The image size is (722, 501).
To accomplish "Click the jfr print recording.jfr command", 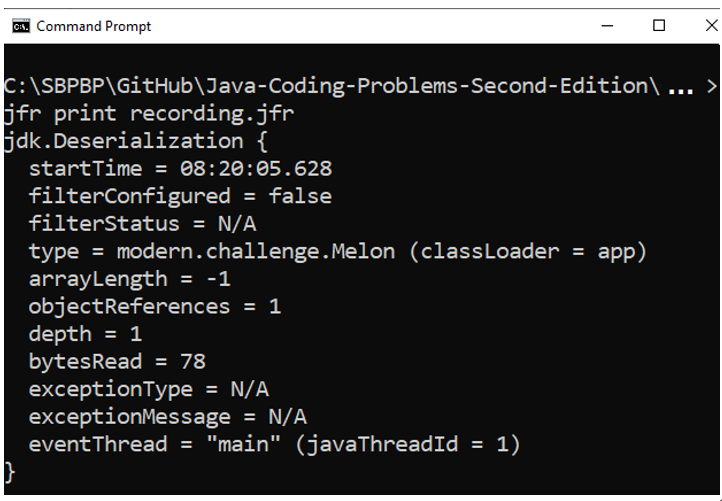I will [x=149, y=114].
